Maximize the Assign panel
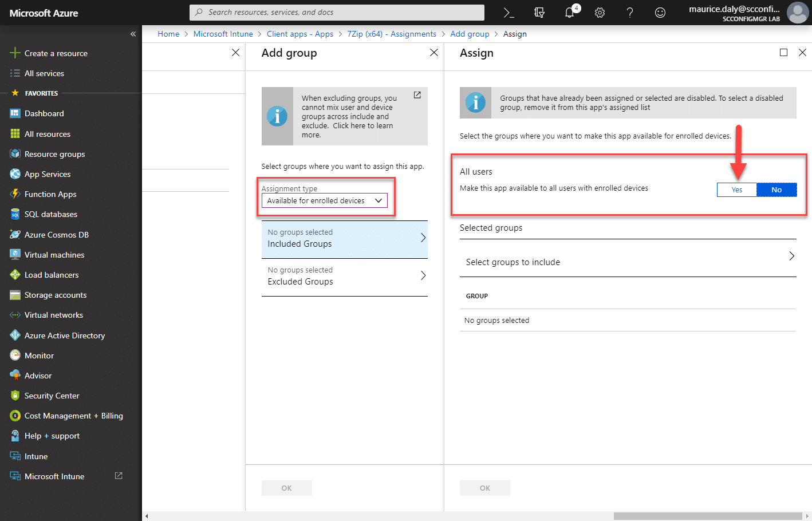The image size is (812, 521). click(x=783, y=53)
